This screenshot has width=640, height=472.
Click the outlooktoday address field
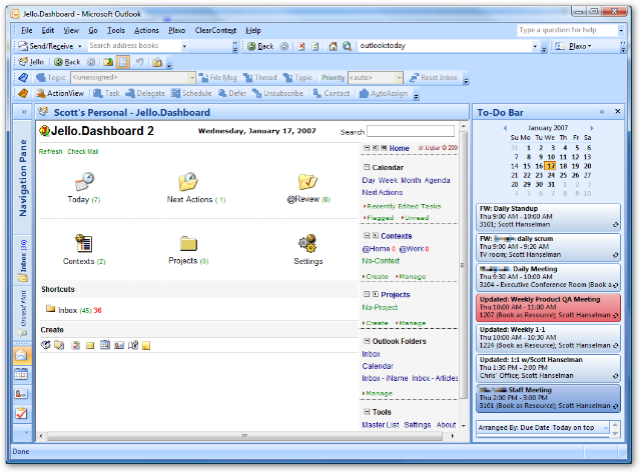(445, 46)
